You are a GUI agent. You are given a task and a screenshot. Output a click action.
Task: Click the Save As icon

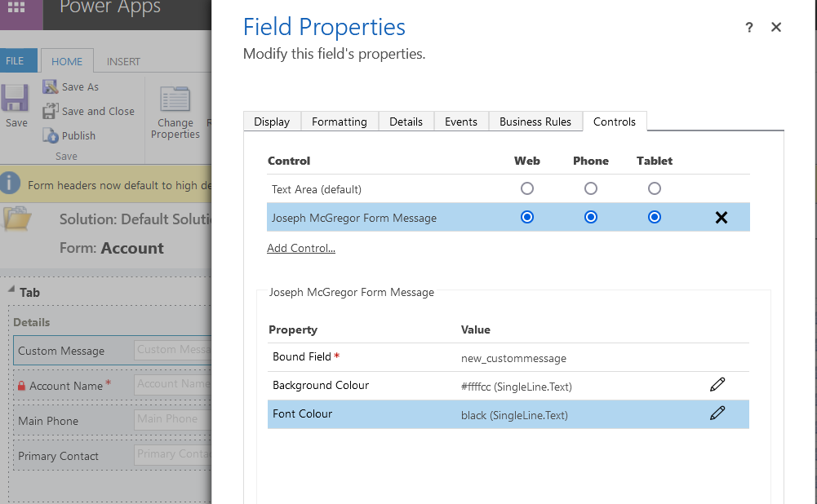[x=51, y=86]
